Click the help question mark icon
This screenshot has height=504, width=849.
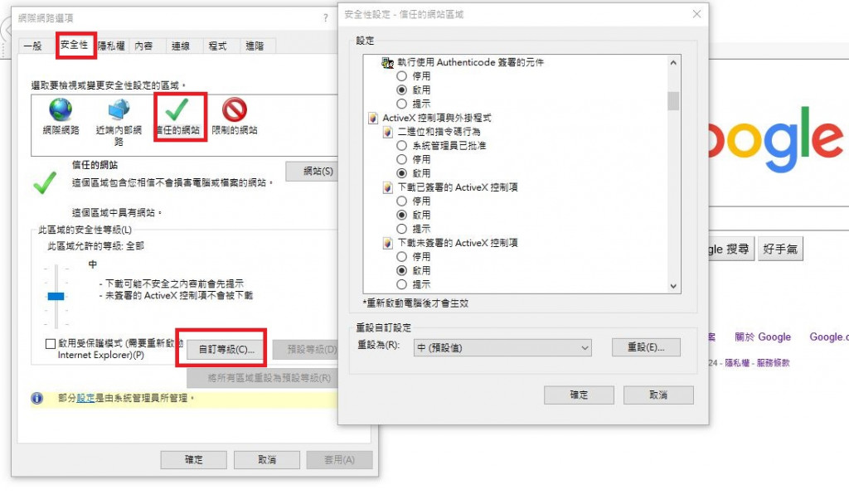pyautogui.click(x=325, y=18)
